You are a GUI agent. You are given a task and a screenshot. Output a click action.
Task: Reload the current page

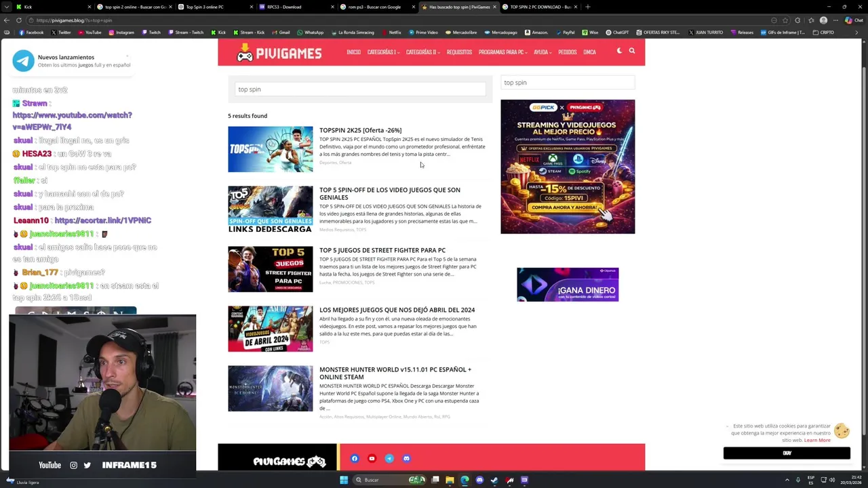pos(19,20)
